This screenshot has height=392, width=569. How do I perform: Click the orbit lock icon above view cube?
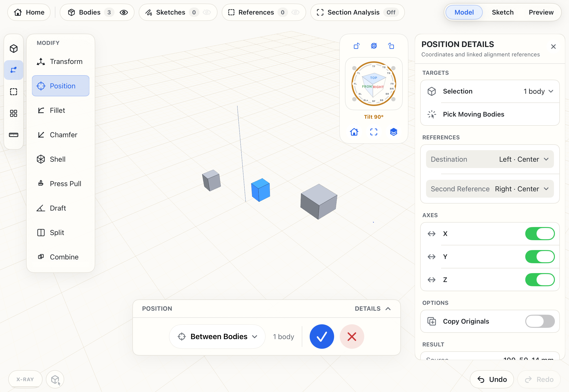click(374, 46)
